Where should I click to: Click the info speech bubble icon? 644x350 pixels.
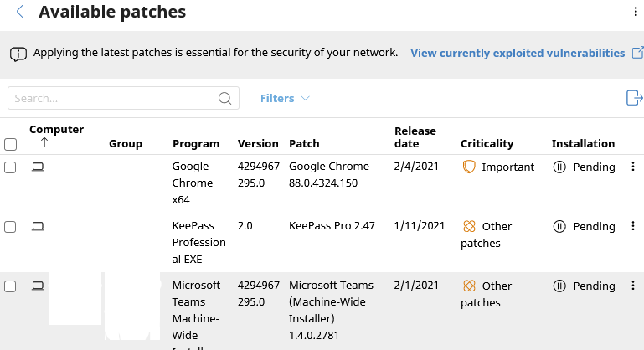[x=18, y=54]
